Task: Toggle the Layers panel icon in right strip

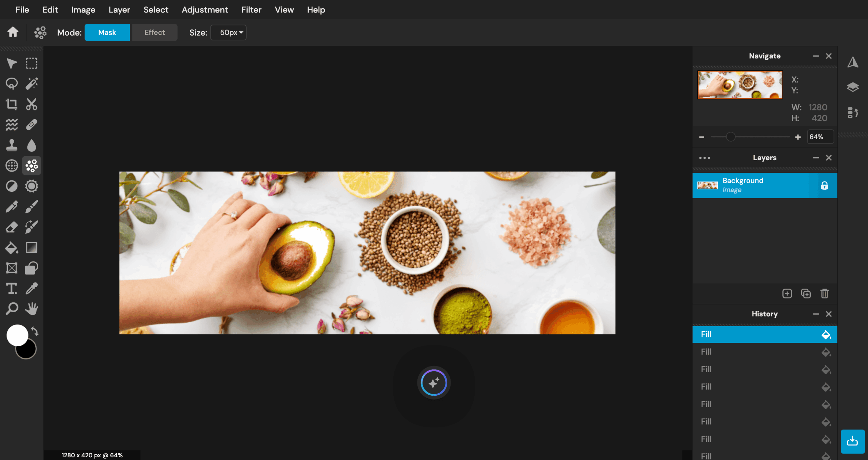Action: click(x=853, y=87)
